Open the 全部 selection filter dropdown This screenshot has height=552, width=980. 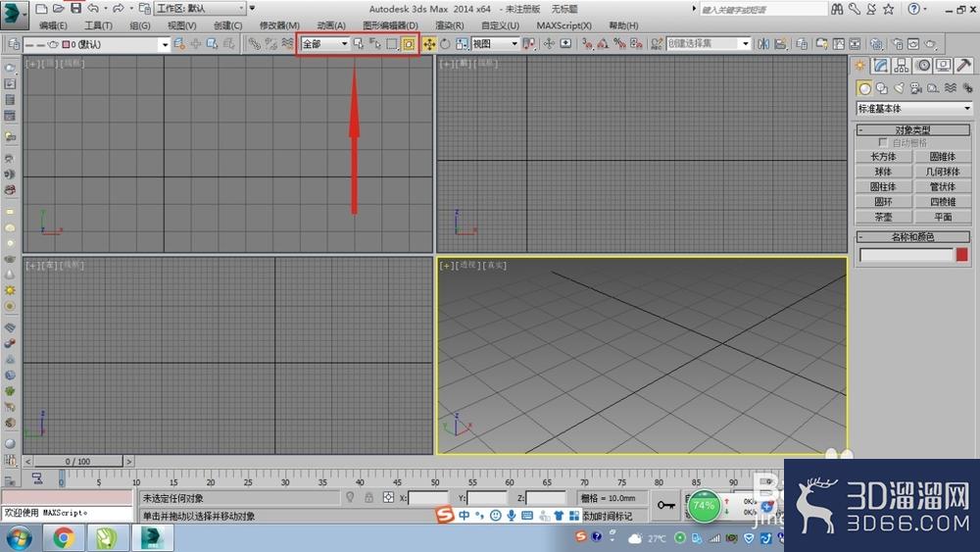pos(324,44)
